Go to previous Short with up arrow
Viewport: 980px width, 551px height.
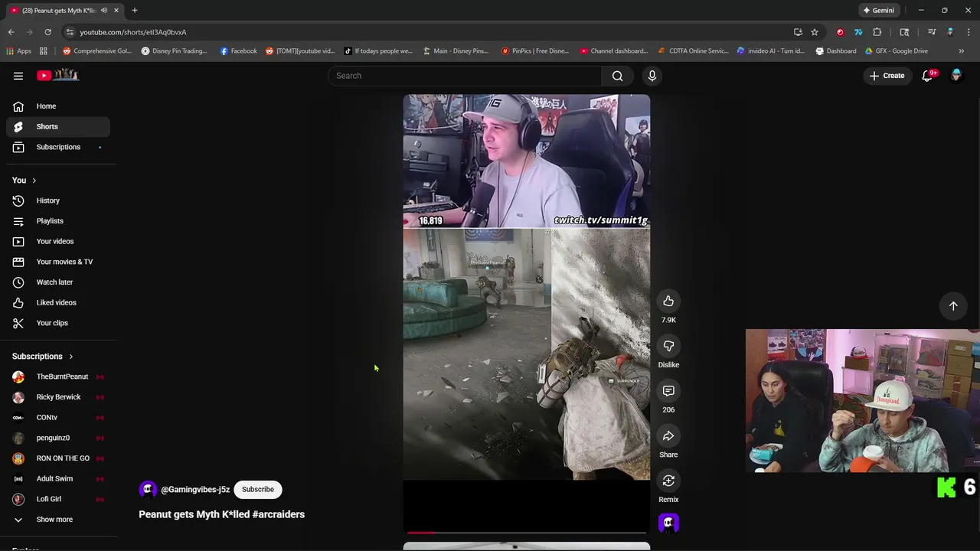(953, 306)
